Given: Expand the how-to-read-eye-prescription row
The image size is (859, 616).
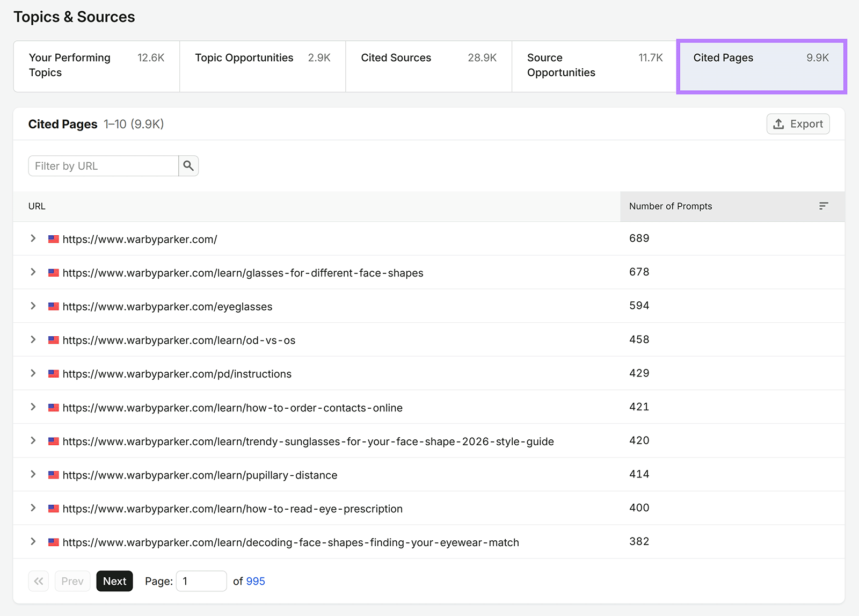Looking at the screenshot, I should click(33, 508).
